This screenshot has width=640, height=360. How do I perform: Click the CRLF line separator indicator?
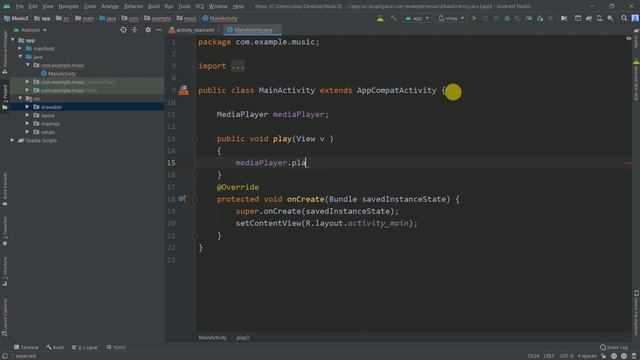pos(549,356)
